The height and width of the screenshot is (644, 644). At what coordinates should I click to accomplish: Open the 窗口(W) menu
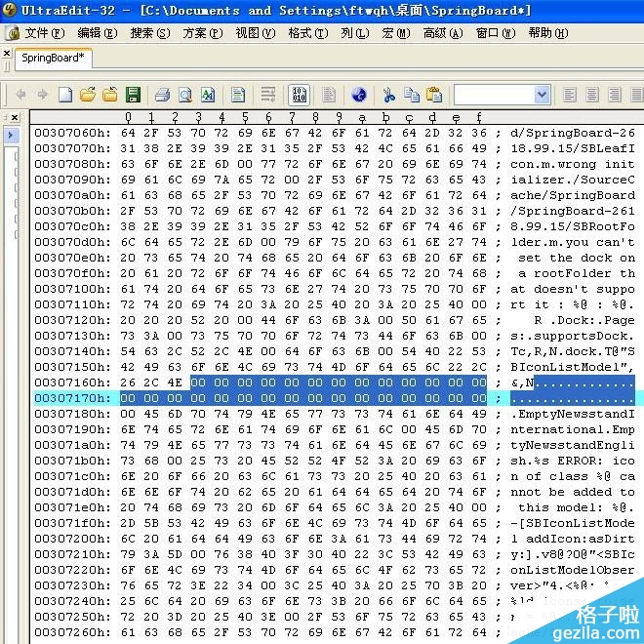coord(496,33)
